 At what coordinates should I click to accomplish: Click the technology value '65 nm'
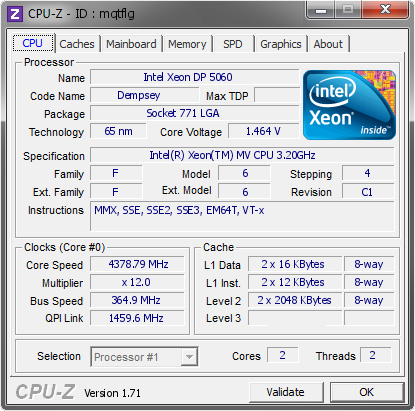[x=118, y=131]
